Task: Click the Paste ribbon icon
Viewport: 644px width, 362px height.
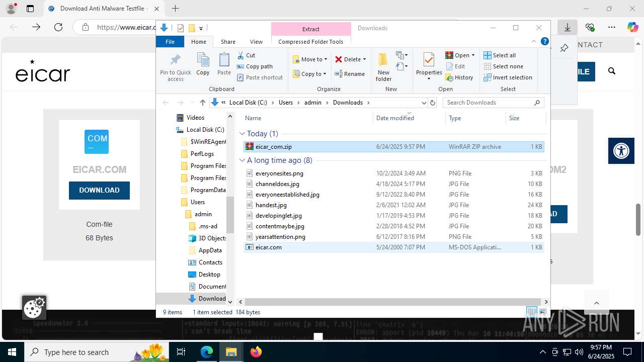Action: click(x=224, y=64)
